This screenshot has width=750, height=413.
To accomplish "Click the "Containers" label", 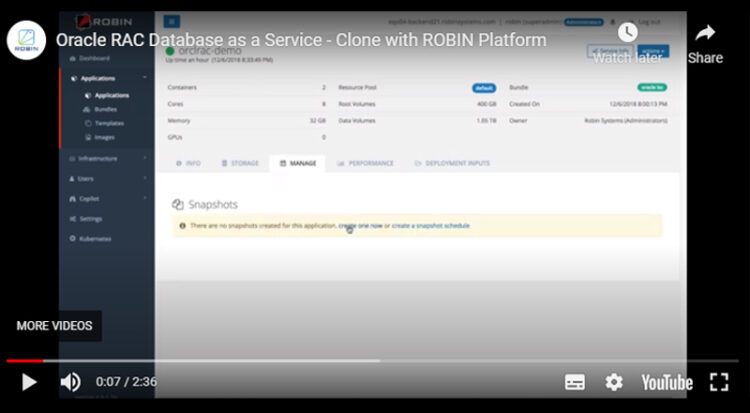I will point(182,88).
